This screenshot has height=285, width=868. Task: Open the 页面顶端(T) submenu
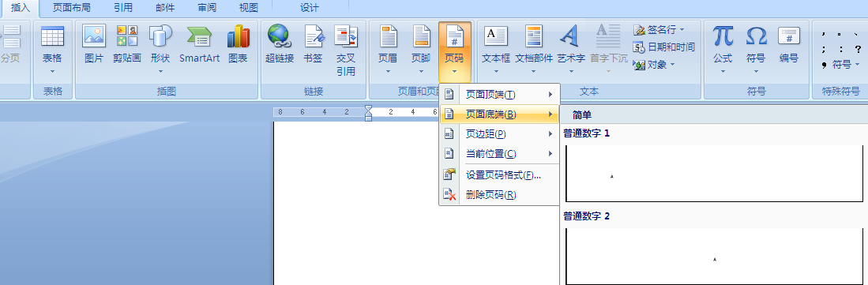click(499, 95)
